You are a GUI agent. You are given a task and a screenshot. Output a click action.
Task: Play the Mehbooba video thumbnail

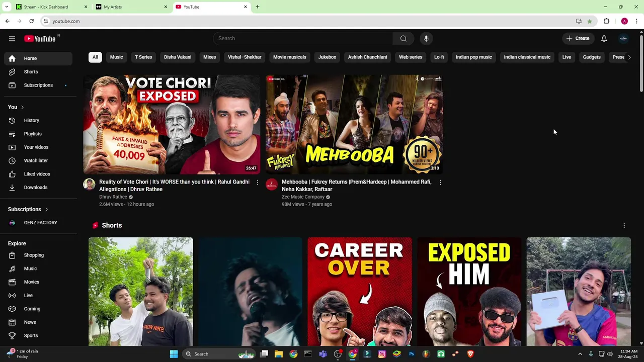(x=354, y=125)
